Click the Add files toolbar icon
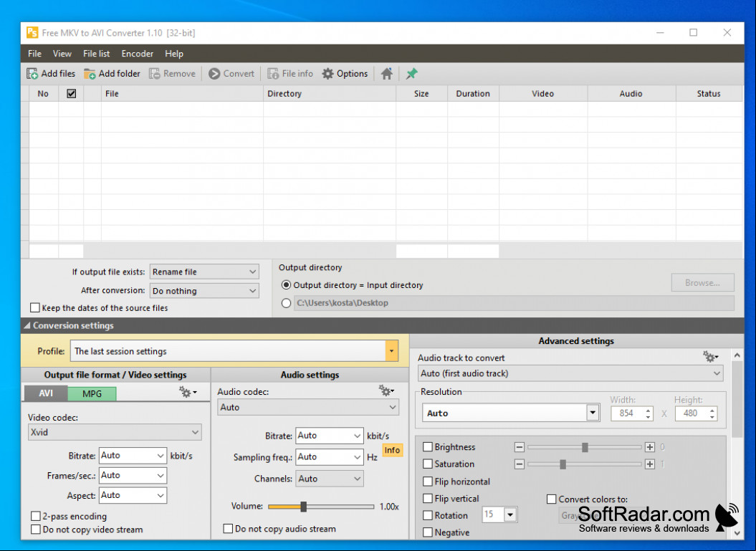The width and height of the screenshot is (756, 551). point(32,74)
